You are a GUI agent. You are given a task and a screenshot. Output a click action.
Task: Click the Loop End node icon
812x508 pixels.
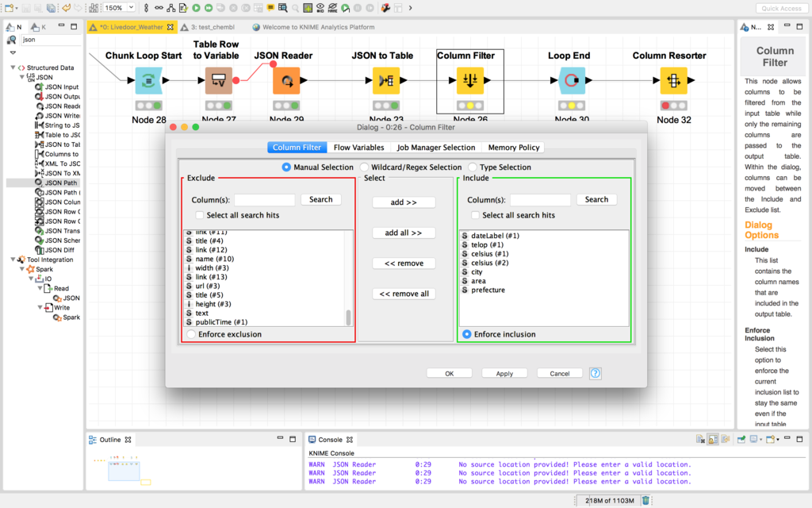pos(572,80)
